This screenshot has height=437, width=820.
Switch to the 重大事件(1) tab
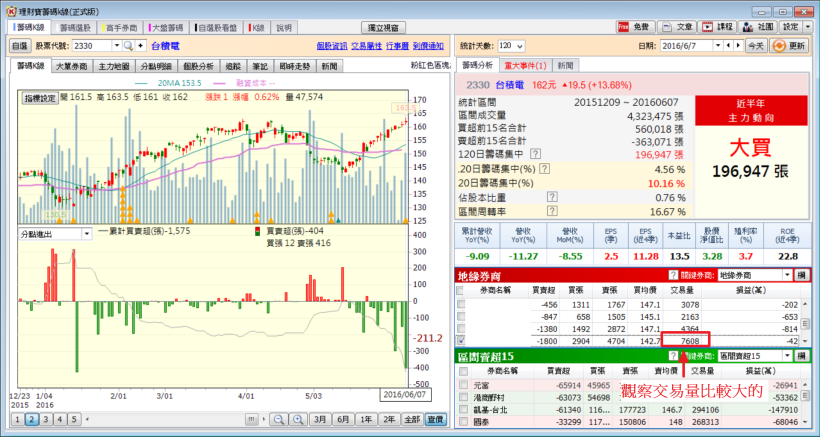point(525,66)
